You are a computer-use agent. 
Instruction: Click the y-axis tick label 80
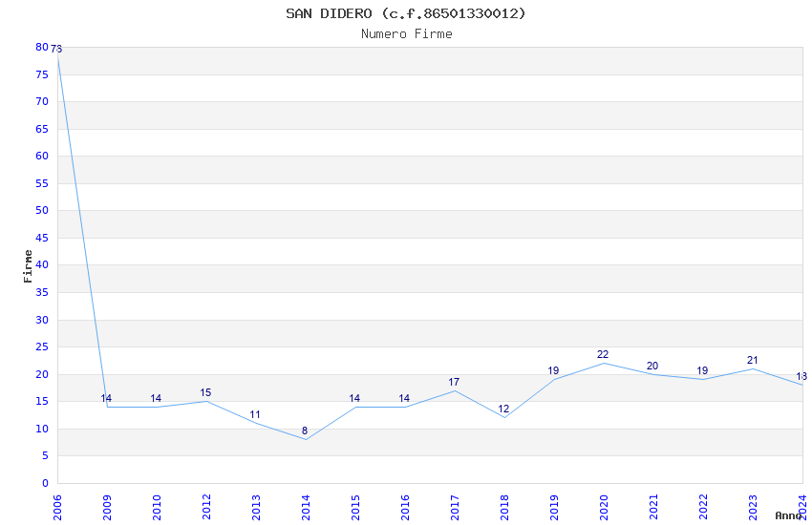tap(42, 47)
